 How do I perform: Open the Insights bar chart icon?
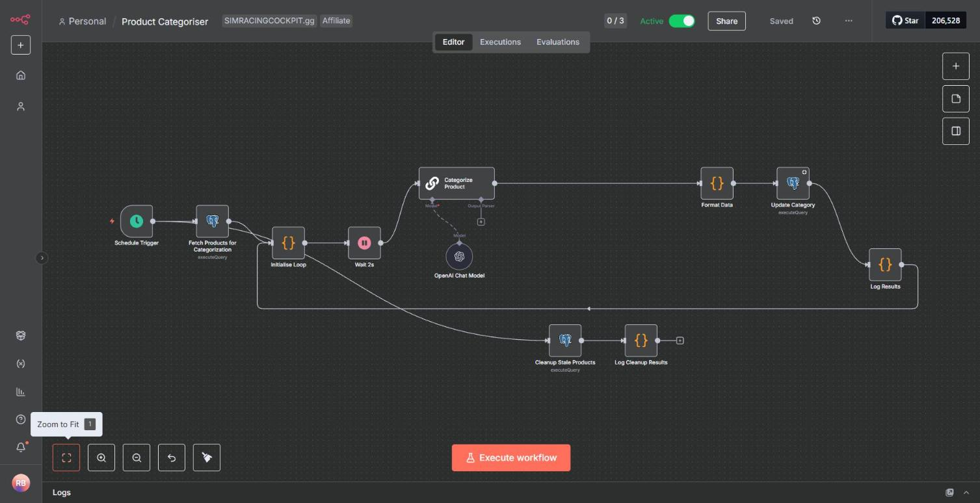[x=21, y=392]
